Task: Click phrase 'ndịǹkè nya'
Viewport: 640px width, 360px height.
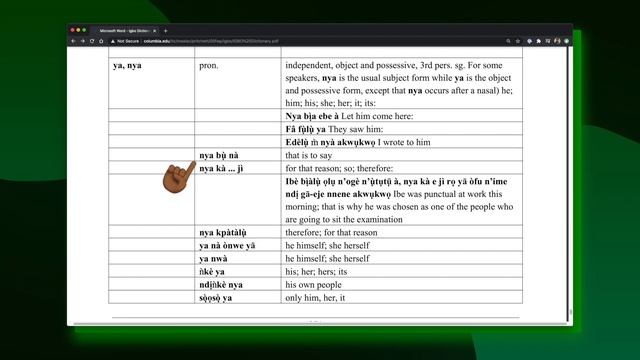Action: click(x=221, y=284)
